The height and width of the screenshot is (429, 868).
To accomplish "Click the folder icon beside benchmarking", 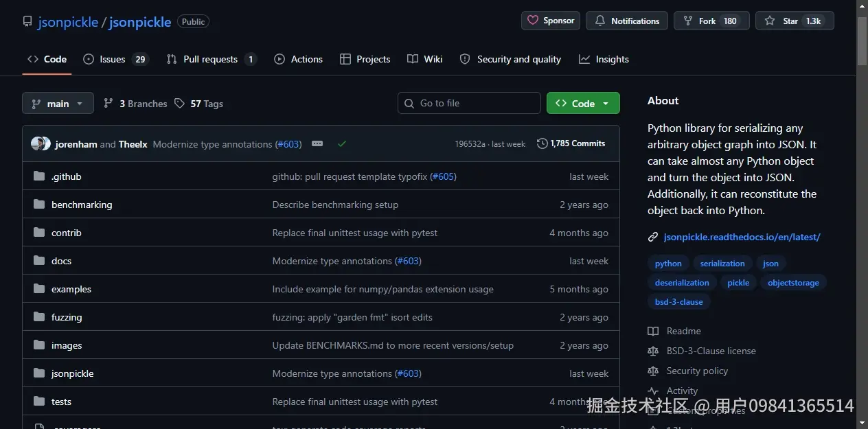I will (x=39, y=205).
